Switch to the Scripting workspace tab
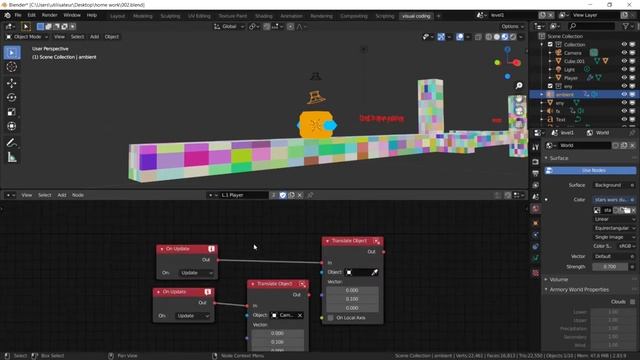Image resolution: width=640 pixels, height=360 pixels. pos(384,16)
